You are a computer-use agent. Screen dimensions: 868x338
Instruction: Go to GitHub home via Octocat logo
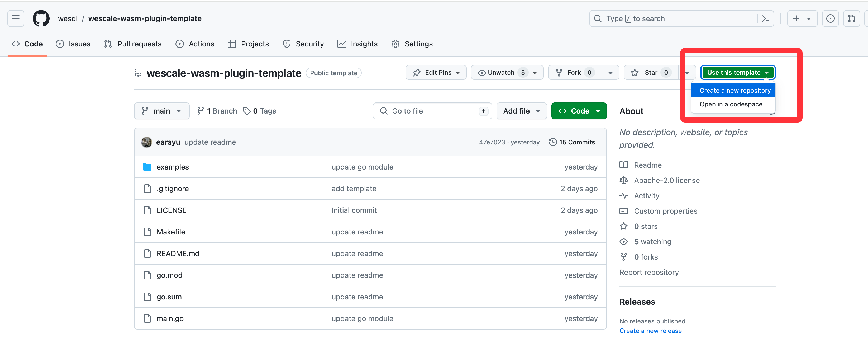41,18
